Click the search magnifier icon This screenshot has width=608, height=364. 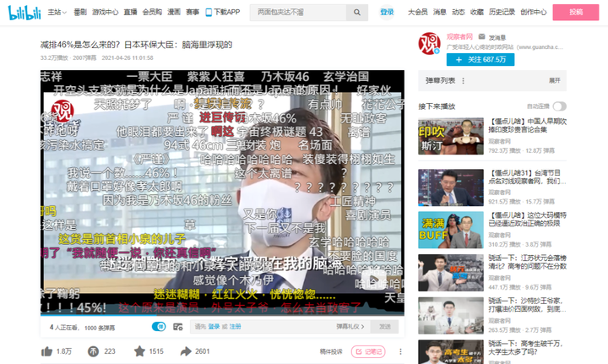356,13
